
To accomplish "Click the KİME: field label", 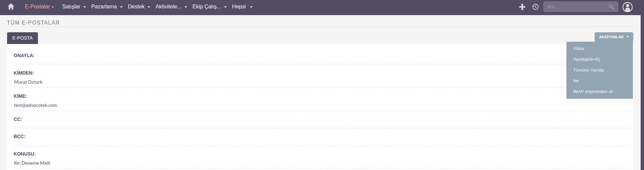I will 20,96.
